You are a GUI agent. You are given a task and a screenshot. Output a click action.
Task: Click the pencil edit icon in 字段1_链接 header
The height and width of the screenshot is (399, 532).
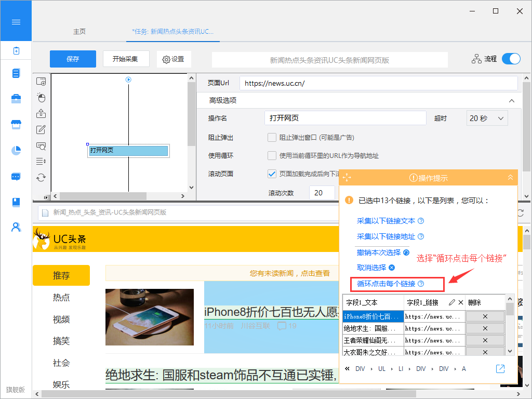(x=451, y=302)
